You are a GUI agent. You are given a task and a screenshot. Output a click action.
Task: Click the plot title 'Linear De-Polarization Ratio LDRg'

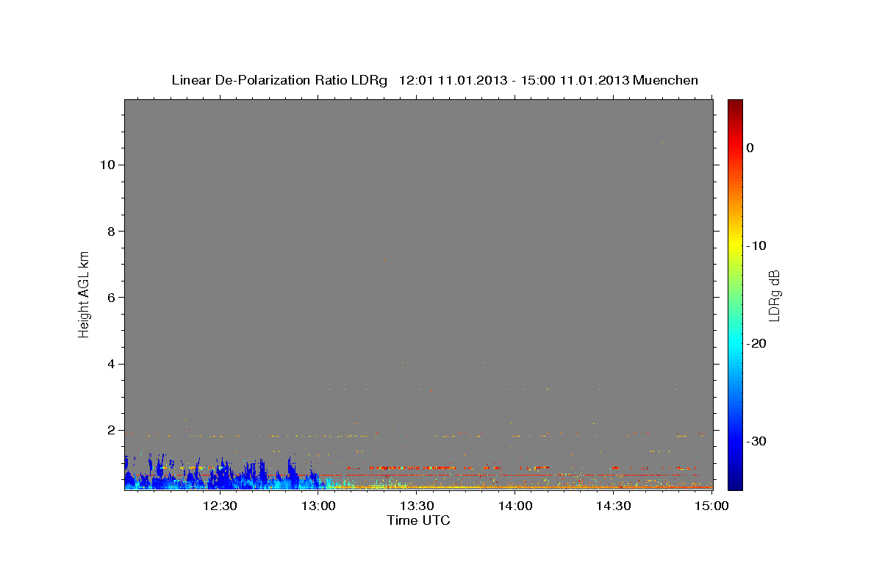coord(279,80)
